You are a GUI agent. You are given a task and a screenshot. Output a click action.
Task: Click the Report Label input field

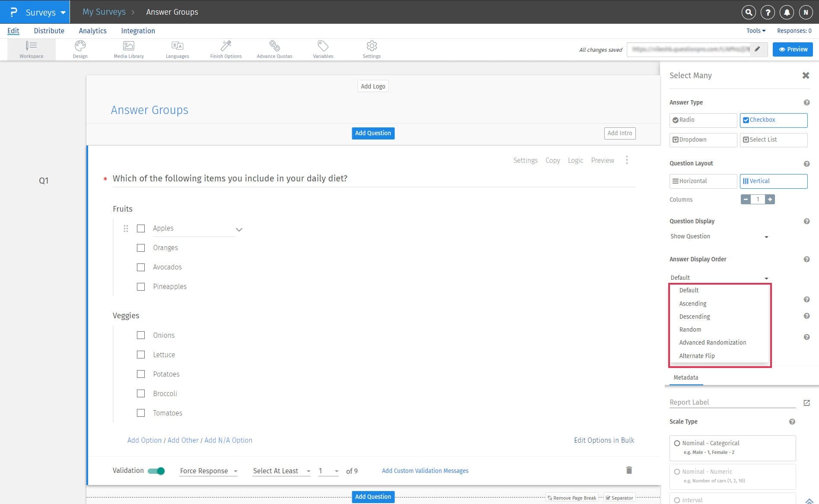tap(733, 402)
